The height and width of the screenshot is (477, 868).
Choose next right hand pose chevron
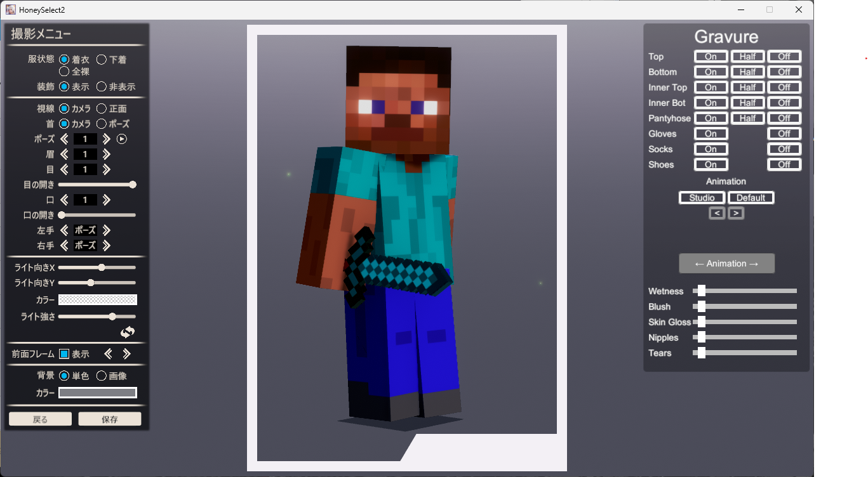106,245
